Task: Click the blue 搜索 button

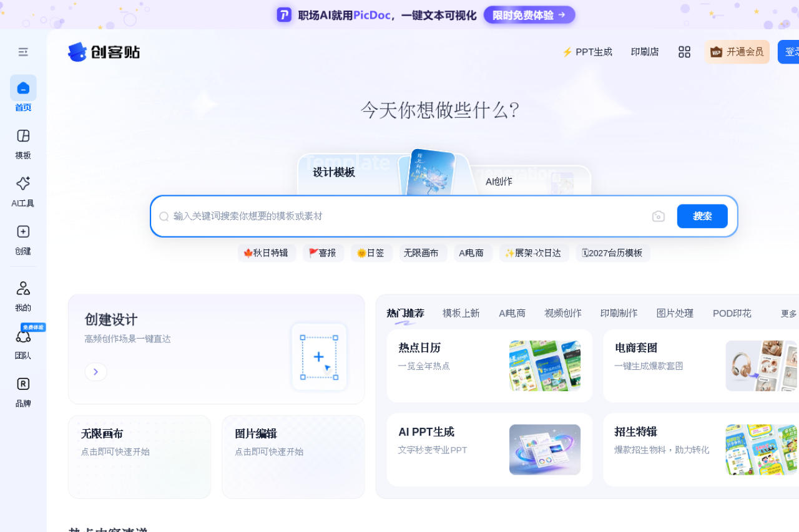Action: [702, 216]
